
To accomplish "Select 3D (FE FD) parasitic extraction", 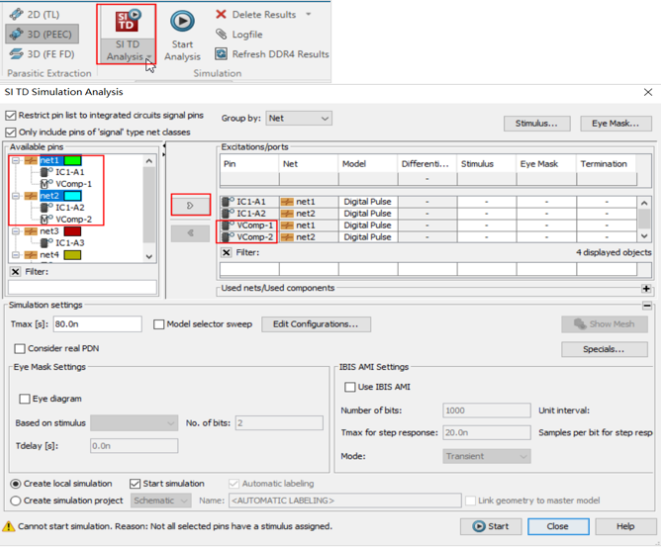I will tap(42, 54).
